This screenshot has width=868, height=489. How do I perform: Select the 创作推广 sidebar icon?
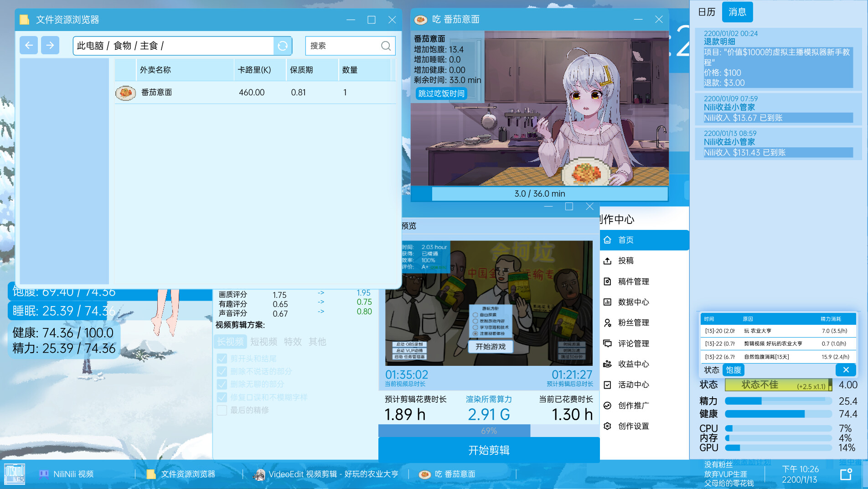click(x=608, y=405)
